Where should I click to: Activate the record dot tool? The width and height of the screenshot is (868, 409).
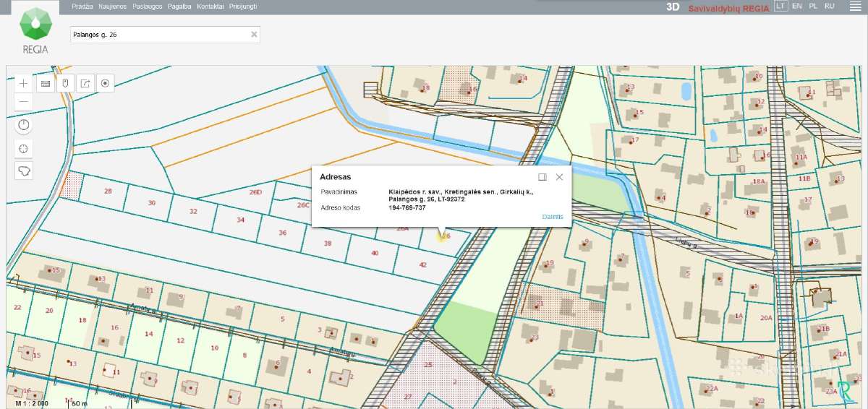(106, 84)
